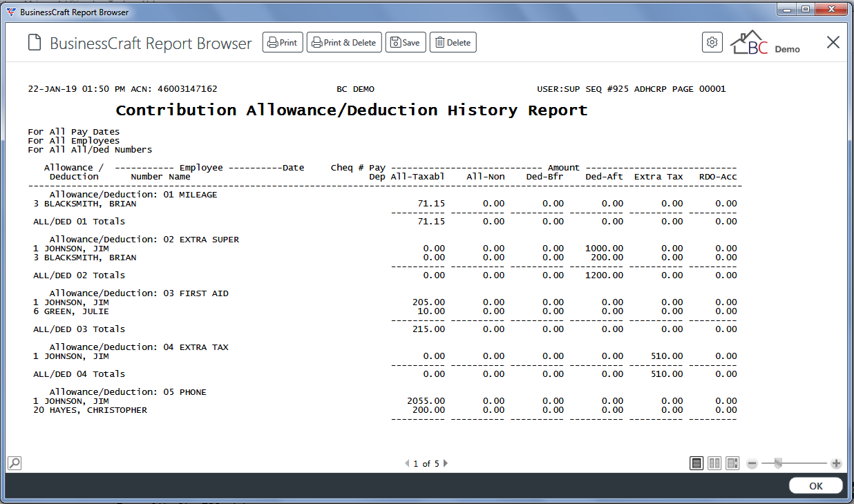Click "All-Taxabl" column header
Viewport: 854px width, 504px height.
(417, 177)
